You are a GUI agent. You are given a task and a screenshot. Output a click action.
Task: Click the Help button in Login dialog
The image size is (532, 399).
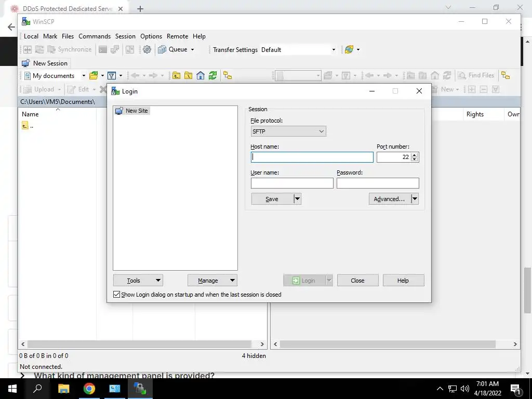tap(403, 281)
